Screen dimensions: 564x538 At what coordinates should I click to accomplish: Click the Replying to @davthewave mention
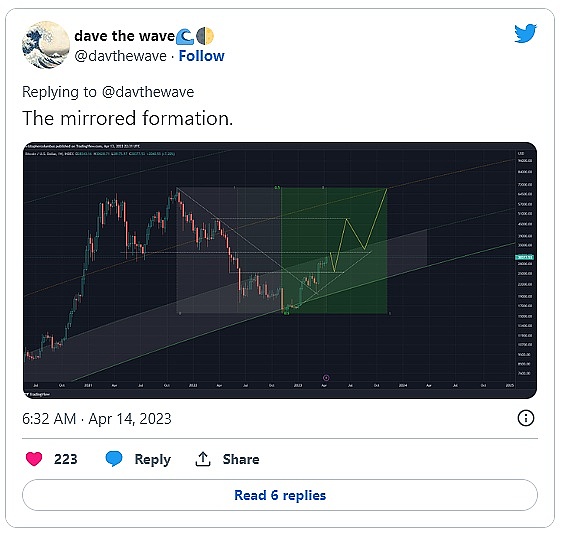[148, 92]
